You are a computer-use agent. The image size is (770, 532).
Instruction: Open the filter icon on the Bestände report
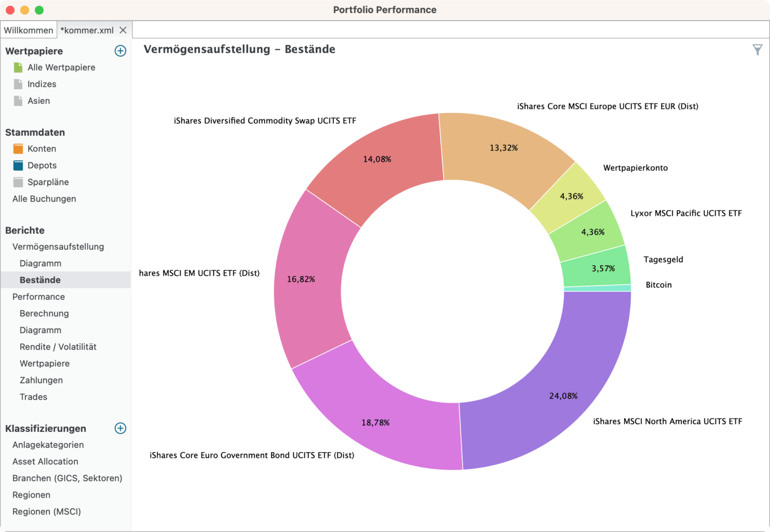pyautogui.click(x=757, y=50)
